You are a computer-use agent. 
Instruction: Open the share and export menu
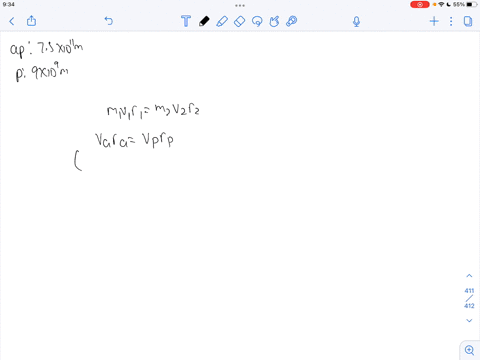pyautogui.click(x=31, y=21)
